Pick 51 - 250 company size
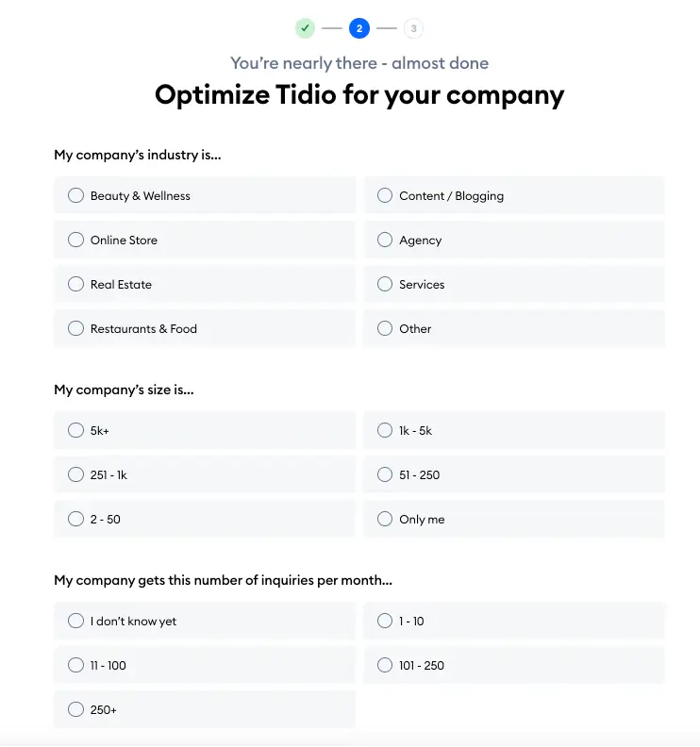Viewport: 700px width, 747px height. click(x=514, y=474)
